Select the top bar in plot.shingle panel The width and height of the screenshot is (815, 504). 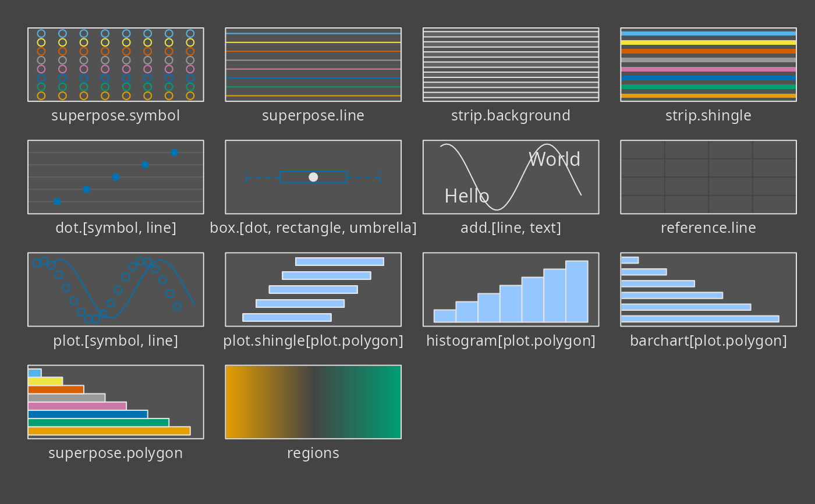pyautogui.click(x=339, y=261)
